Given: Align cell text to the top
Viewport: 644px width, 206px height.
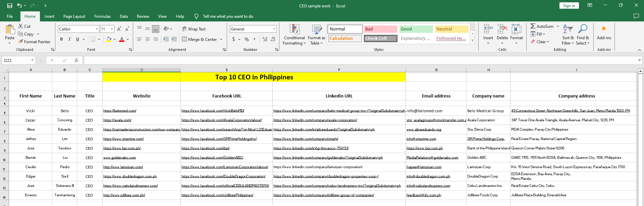Looking at the screenshot, I should click(140, 29).
